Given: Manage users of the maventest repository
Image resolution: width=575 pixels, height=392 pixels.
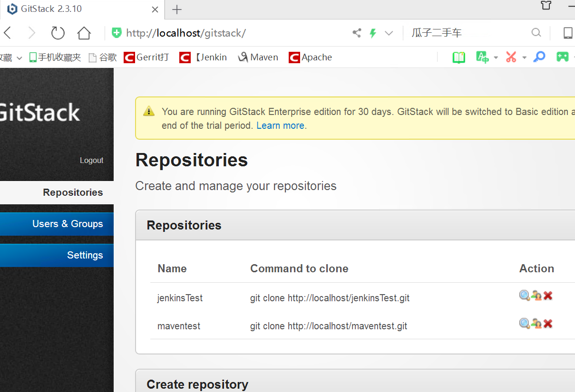Looking at the screenshot, I should pos(536,324).
